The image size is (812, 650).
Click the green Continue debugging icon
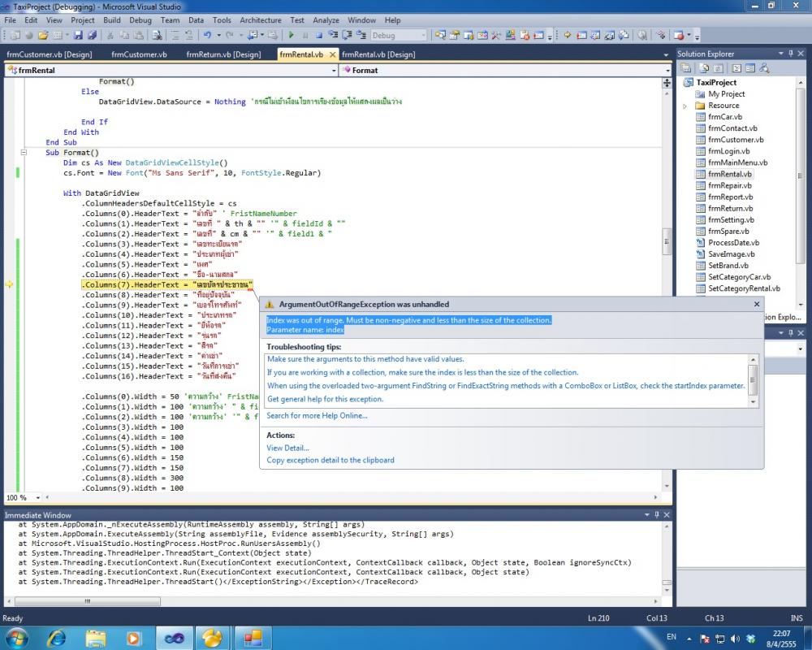click(x=291, y=35)
